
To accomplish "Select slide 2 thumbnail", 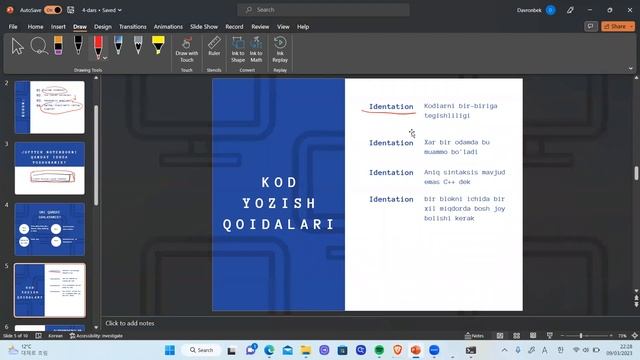I will point(50,107).
